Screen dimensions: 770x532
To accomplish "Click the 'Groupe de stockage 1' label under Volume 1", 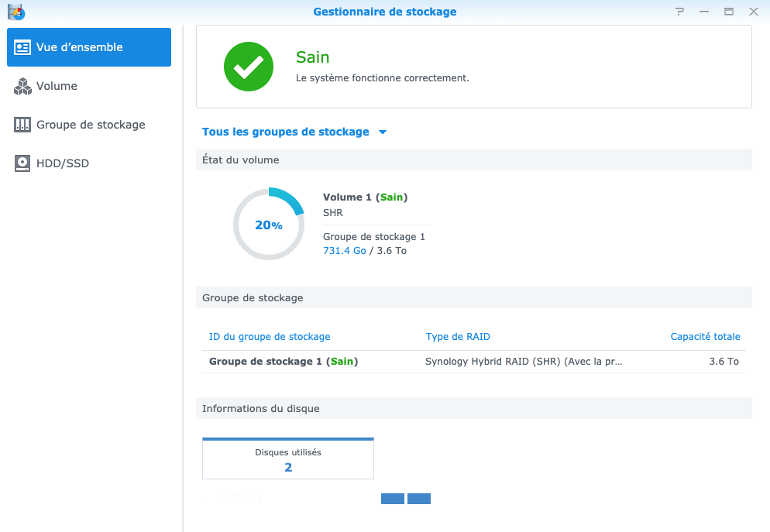I will (373, 237).
